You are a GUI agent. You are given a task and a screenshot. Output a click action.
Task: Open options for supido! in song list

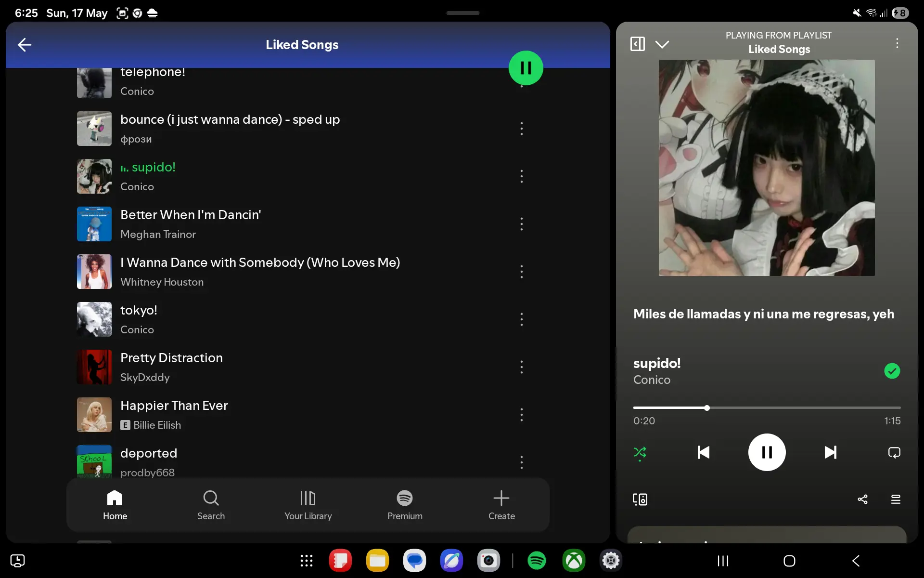[521, 176]
